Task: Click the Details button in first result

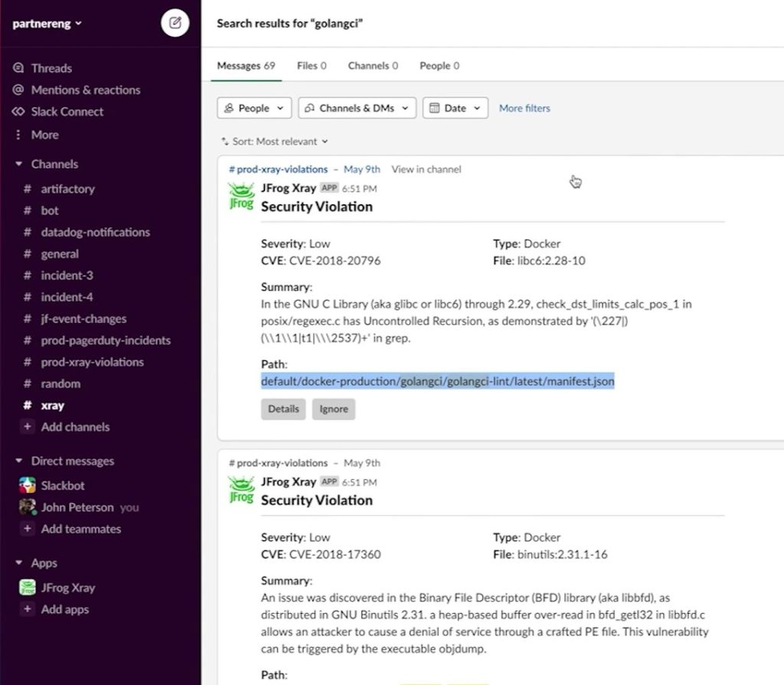Action: point(283,409)
